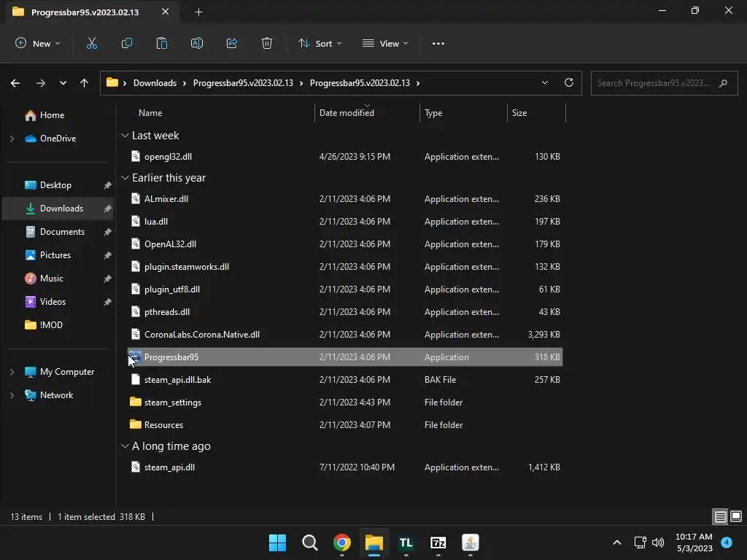This screenshot has width=747, height=560.
Task: Select the Progressbar95 application file
Action: (x=345, y=357)
